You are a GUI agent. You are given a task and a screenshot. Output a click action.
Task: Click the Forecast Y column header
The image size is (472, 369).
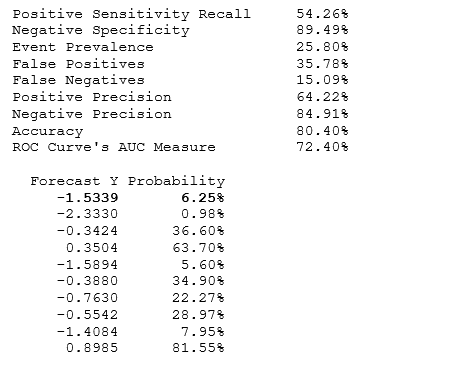click(74, 181)
